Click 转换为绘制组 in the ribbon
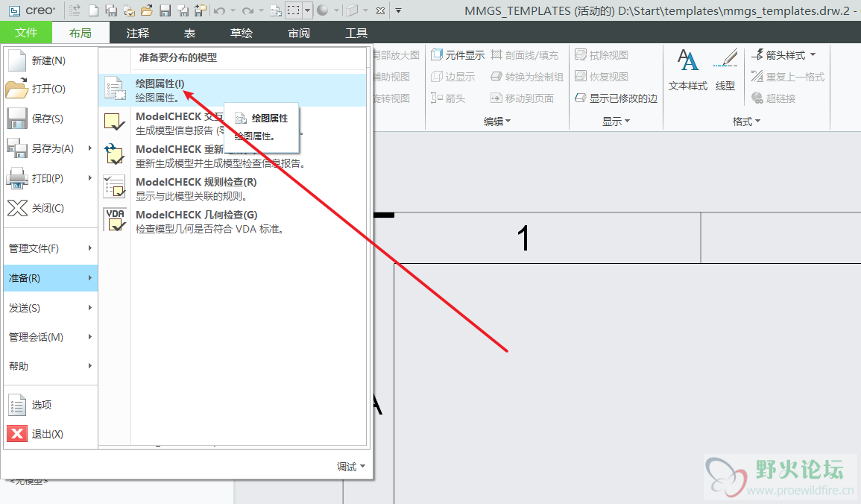This screenshot has height=504, width=861. [527, 77]
